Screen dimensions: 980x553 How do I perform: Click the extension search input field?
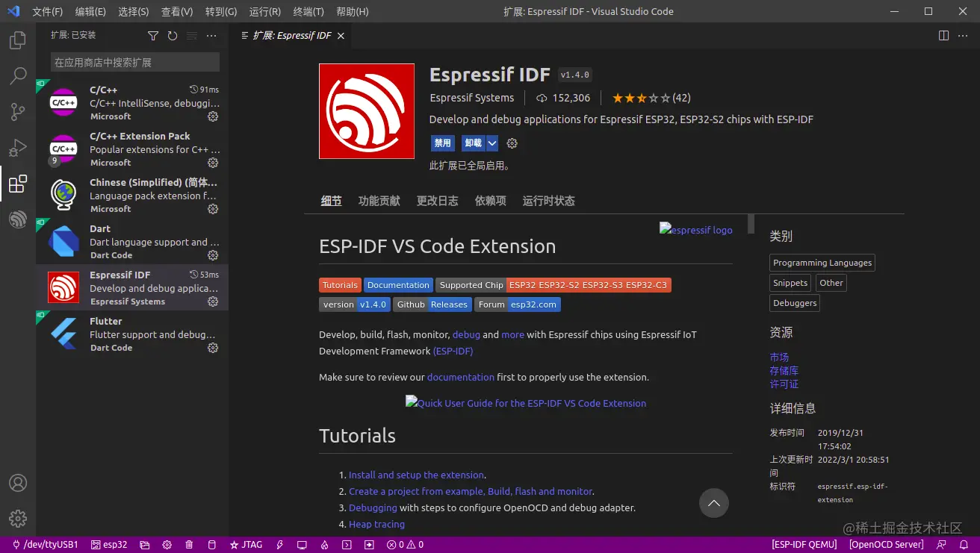pyautogui.click(x=135, y=62)
